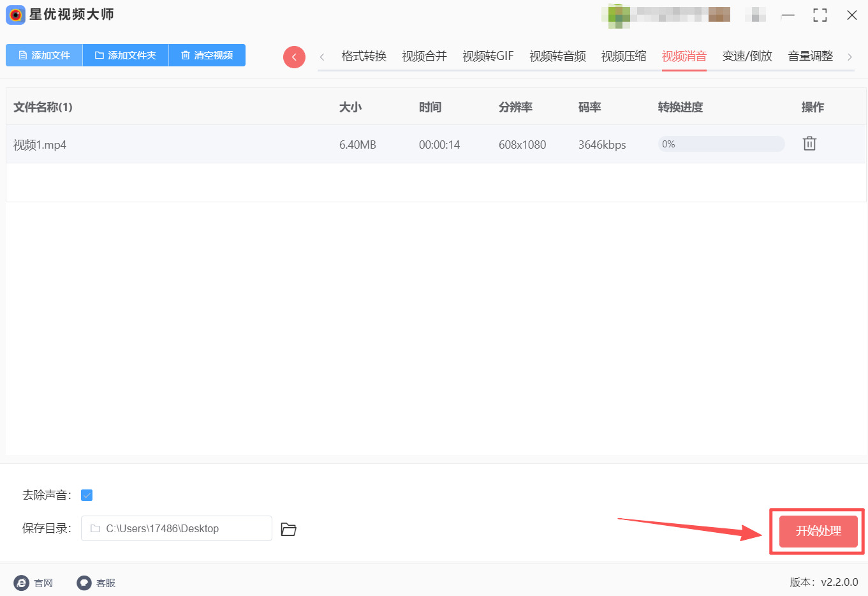Switch to the 视频合并 tab
Viewport: 868px width, 596px height.
(424, 56)
